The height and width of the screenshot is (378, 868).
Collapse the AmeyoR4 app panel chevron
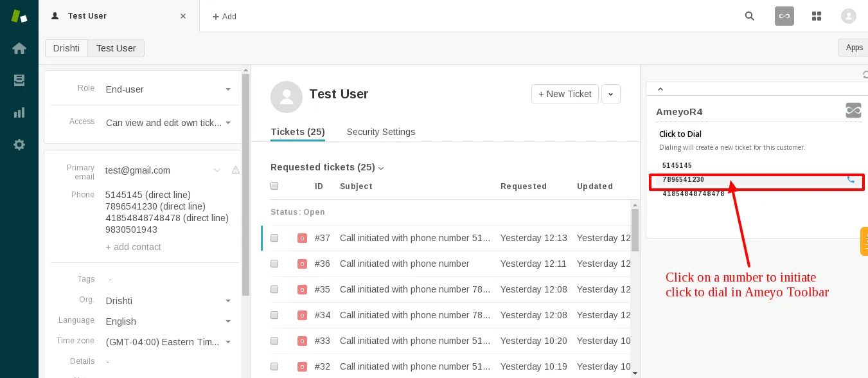coord(660,89)
